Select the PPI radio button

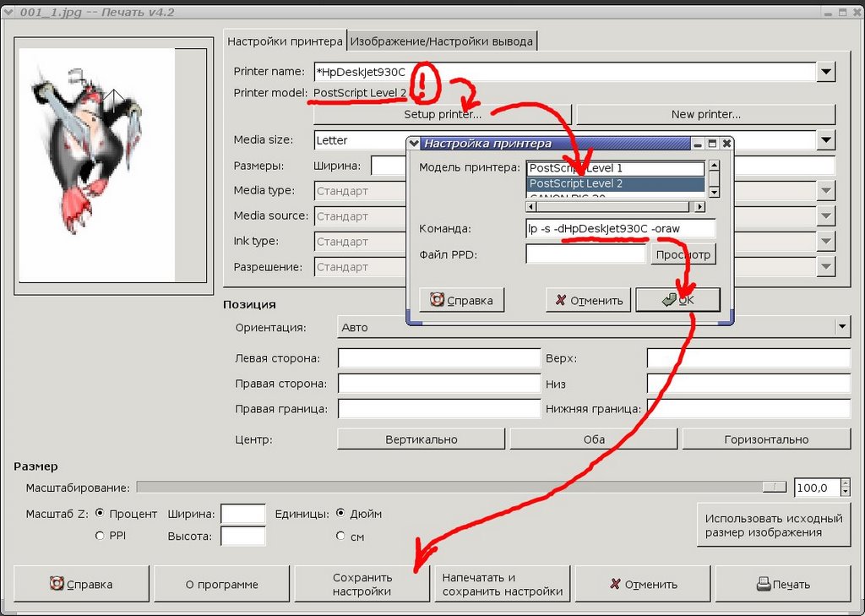click(x=100, y=536)
